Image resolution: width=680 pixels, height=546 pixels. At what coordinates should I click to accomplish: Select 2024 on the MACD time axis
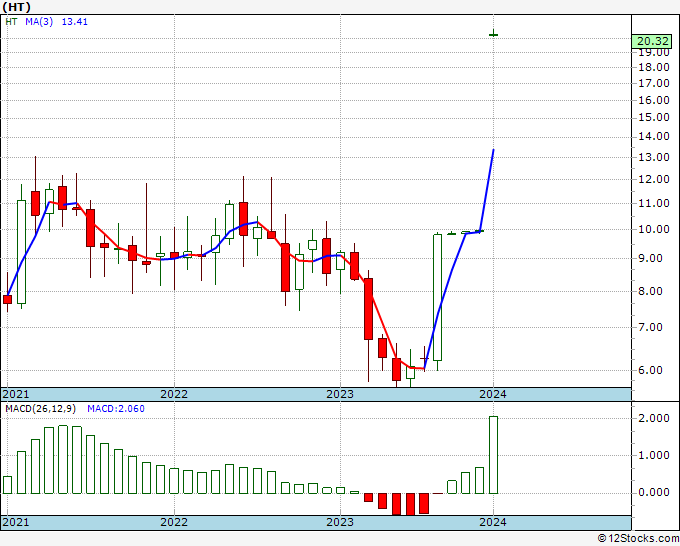(493, 522)
